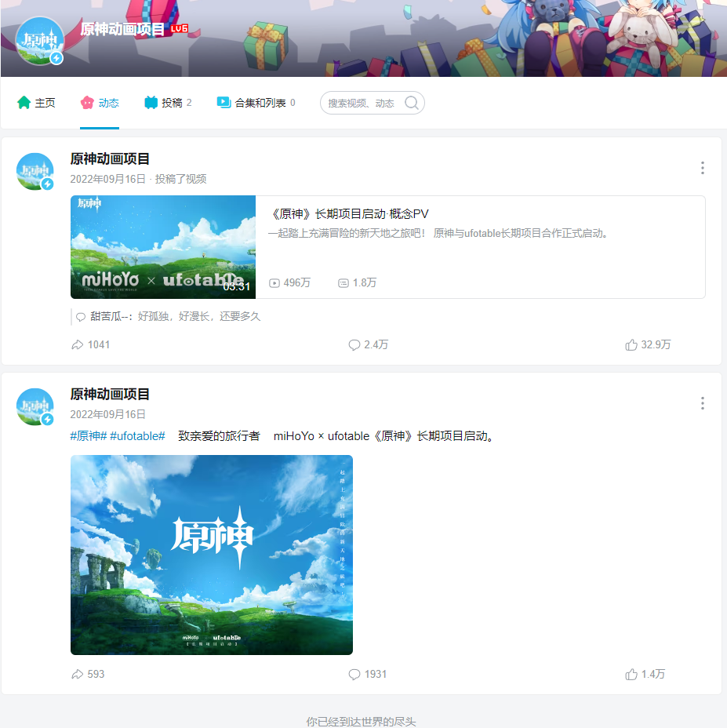
Task: Click the search videos input field
Action: click(x=362, y=103)
